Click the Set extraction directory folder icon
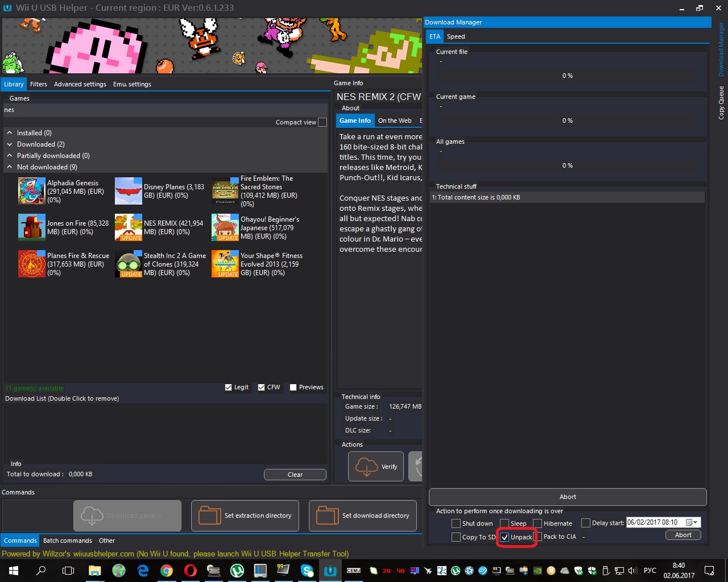The image size is (728, 582). [210, 516]
